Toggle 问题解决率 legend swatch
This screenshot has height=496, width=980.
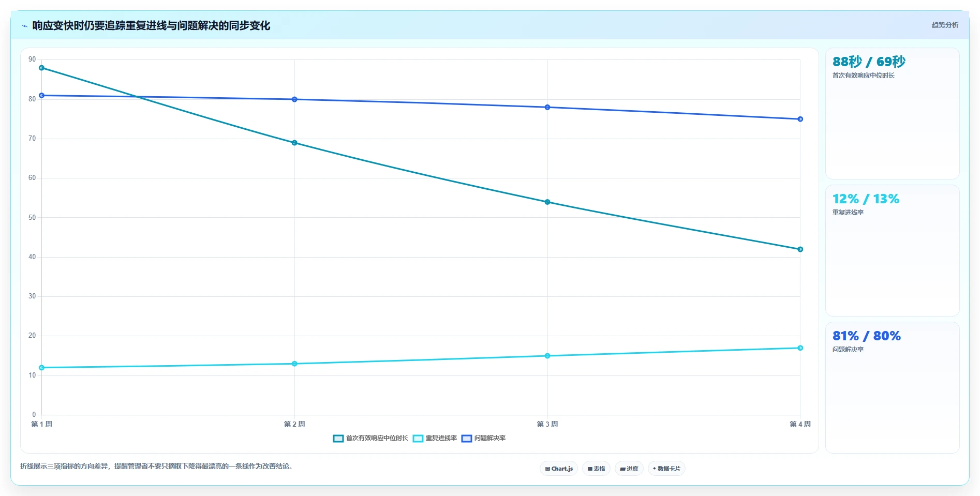tap(467, 439)
